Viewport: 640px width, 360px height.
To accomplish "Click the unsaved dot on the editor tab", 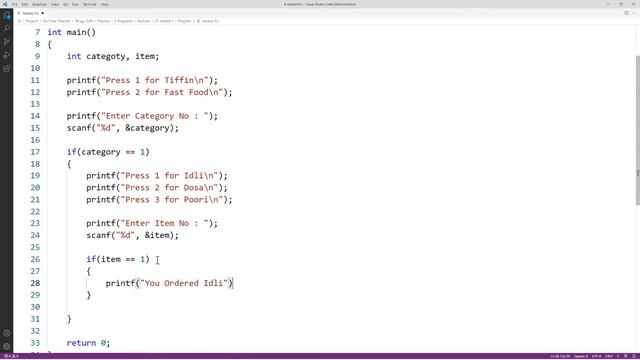I will (x=42, y=13).
